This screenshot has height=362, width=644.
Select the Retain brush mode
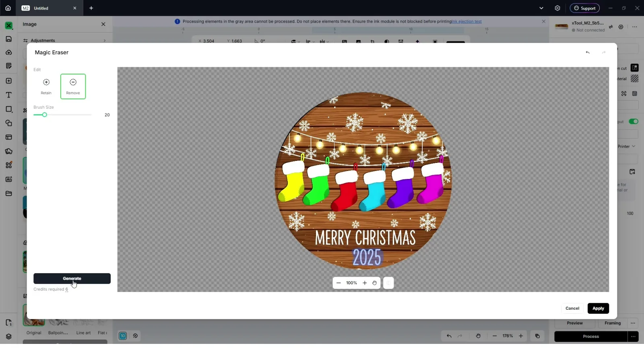click(x=46, y=86)
